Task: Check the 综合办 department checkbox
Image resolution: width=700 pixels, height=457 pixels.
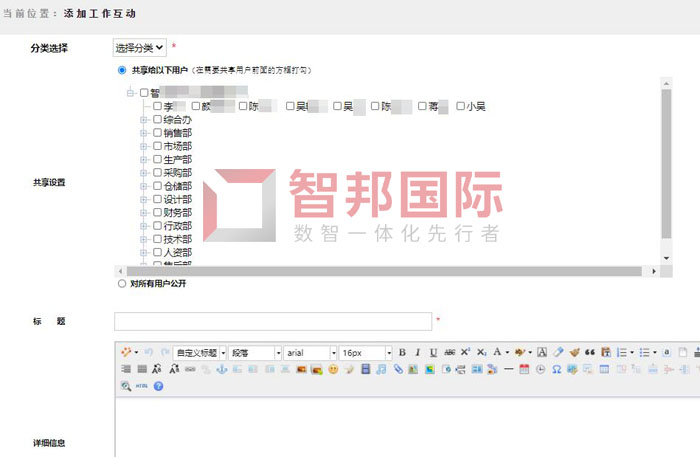Action: (x=157, y=119)
